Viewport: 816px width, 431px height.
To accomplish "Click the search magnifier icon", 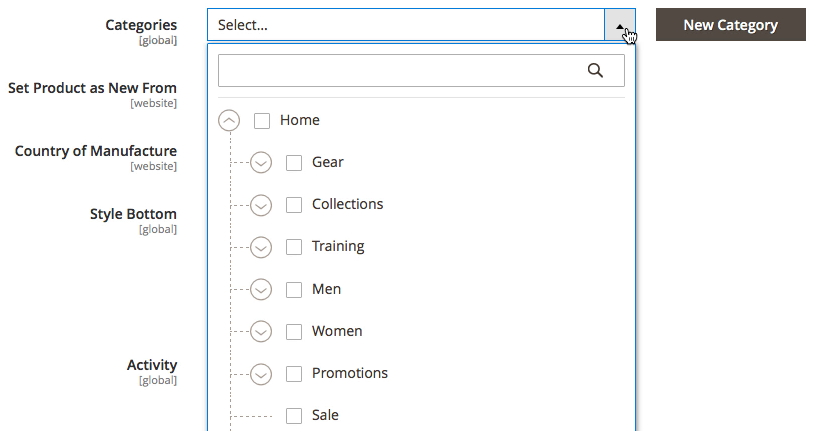I will [x=595, y=70].
